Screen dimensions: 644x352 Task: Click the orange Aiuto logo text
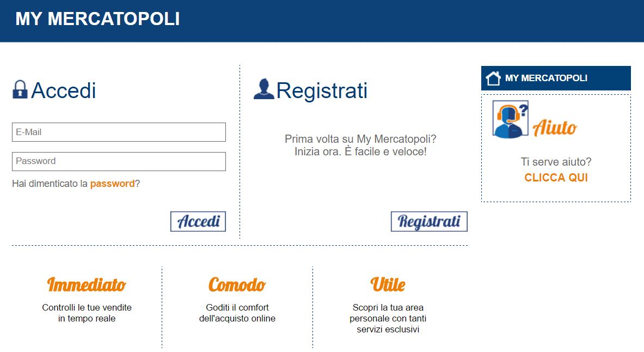point(555,128)
